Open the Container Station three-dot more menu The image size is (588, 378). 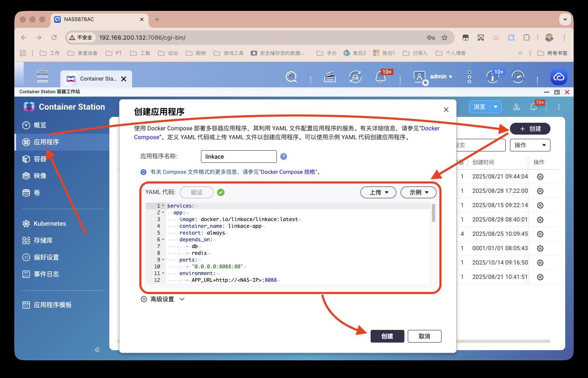click(x=558, y=107)
